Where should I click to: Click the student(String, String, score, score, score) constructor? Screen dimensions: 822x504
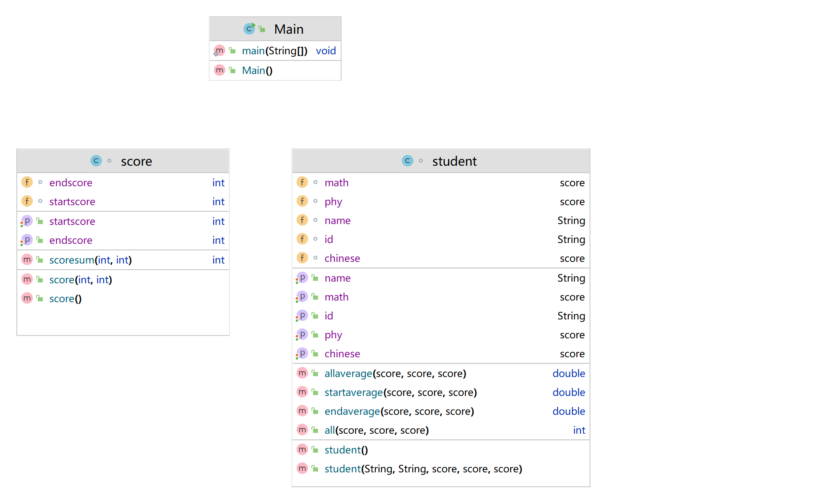[x=423, y=469]
